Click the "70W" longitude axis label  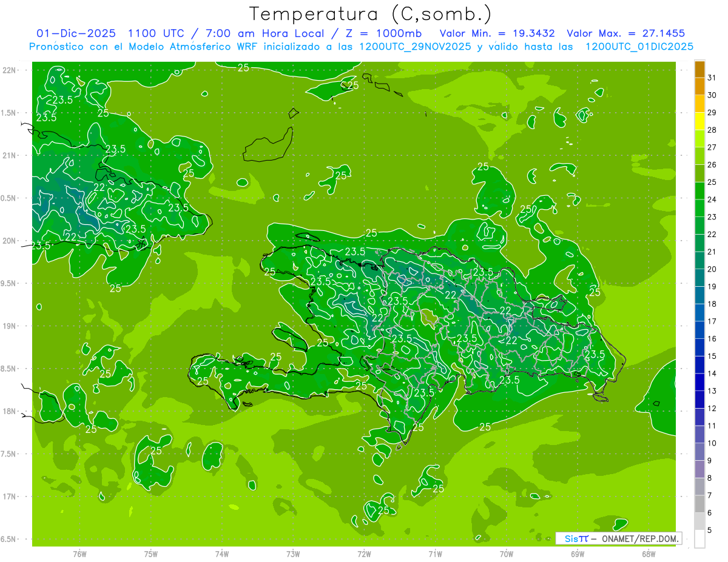(507, 554)
